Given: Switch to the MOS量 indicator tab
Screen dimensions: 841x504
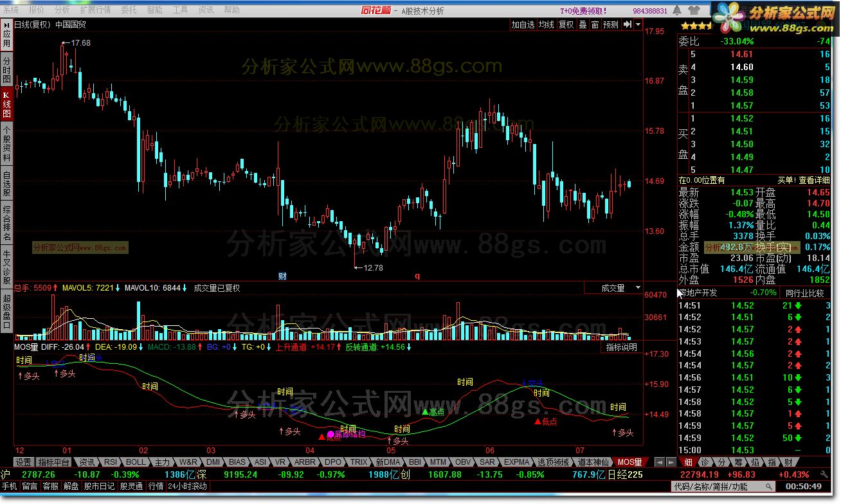Looking at the screenshot, I should [629, 462].
